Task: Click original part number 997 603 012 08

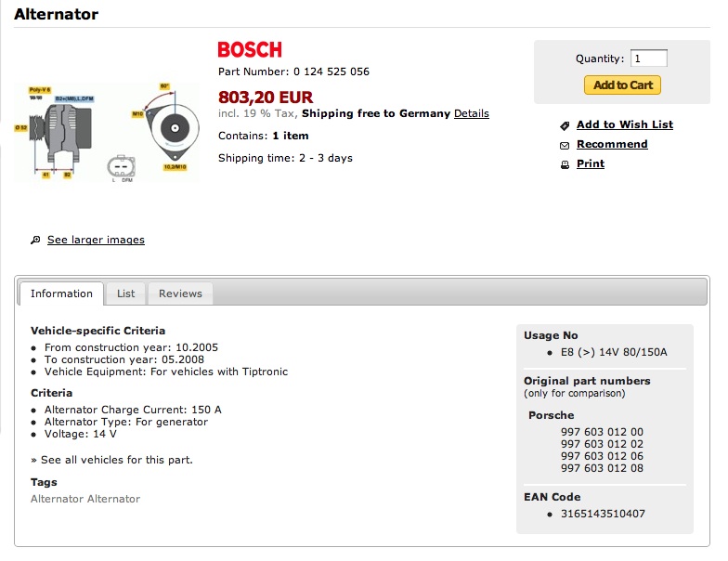Action: [x=602, y=468]
